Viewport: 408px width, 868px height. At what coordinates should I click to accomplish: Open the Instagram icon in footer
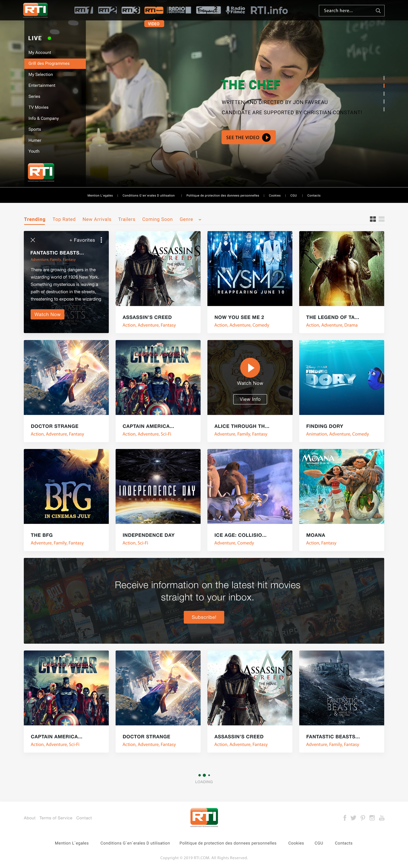(372, 818)
